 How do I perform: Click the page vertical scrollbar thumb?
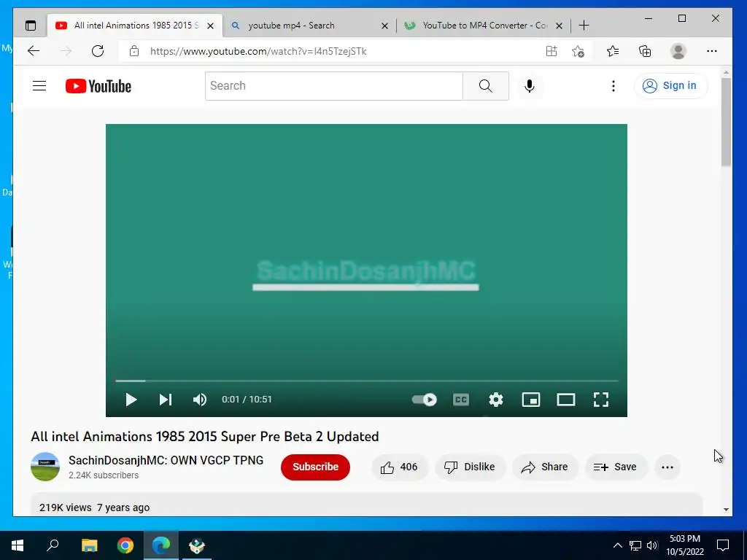point(726,122)
